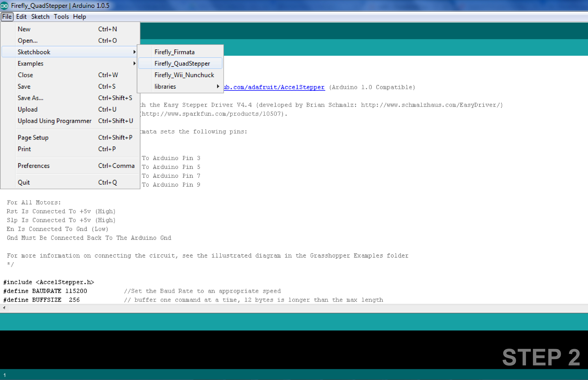Open the File menu
The width and height of the screenshot is (588, 380).
pyautogui.click(x=7, y=17)
